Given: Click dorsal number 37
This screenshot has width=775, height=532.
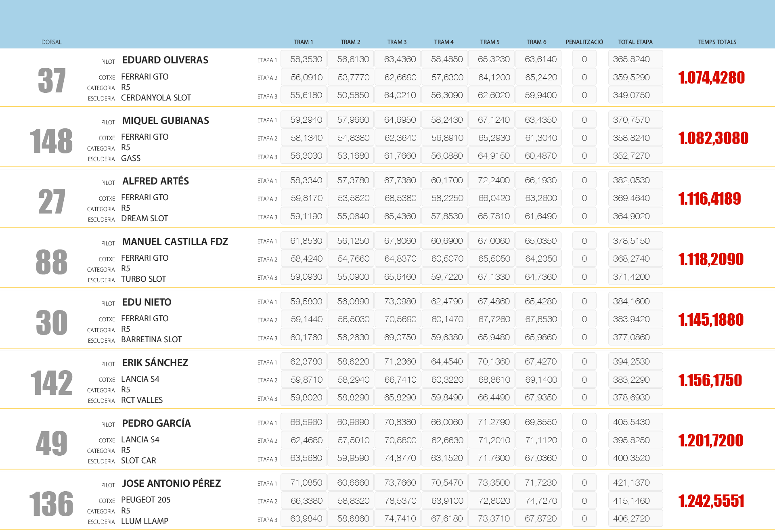Looking at the screenshot, I should click(52, 81).
